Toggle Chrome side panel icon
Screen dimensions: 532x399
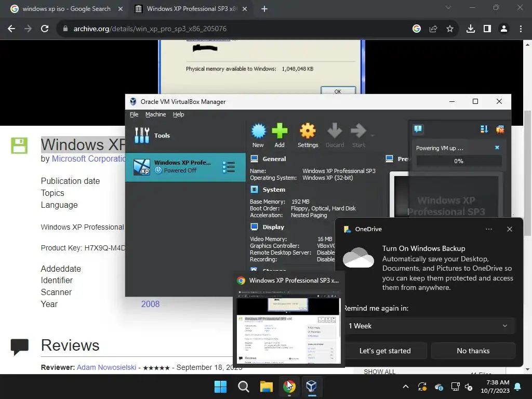pyautogui.click(x=487, y=29)
